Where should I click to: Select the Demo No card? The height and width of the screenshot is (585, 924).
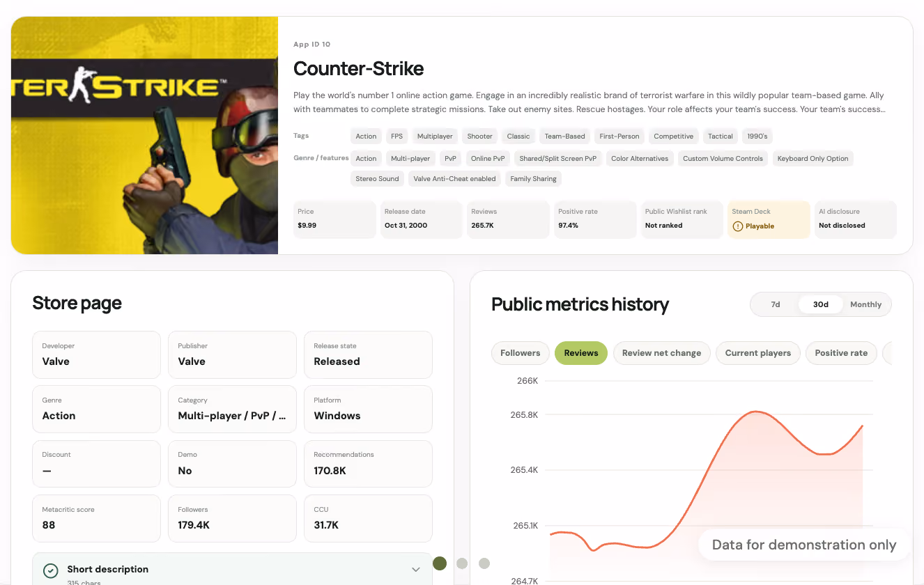click(233, 464)
